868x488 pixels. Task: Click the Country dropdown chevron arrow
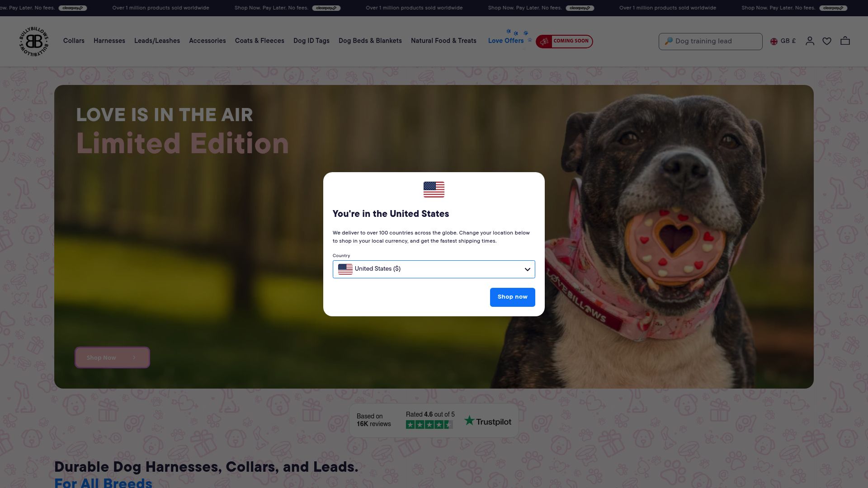pos(527,269)
